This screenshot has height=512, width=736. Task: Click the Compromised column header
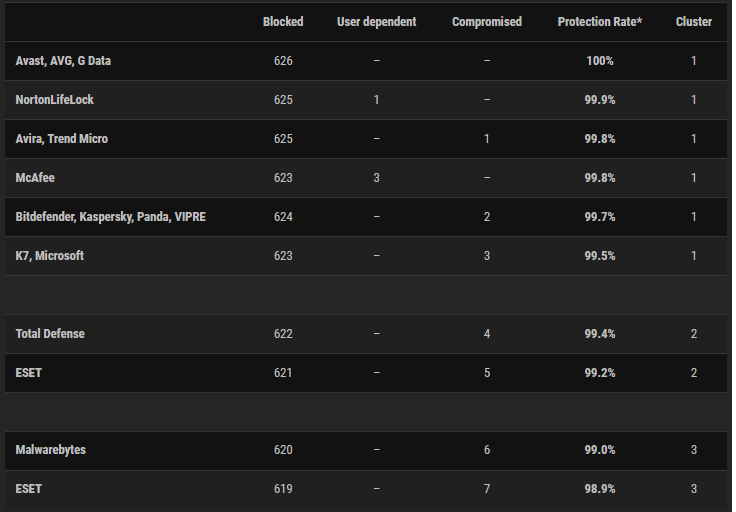point(487,22)
